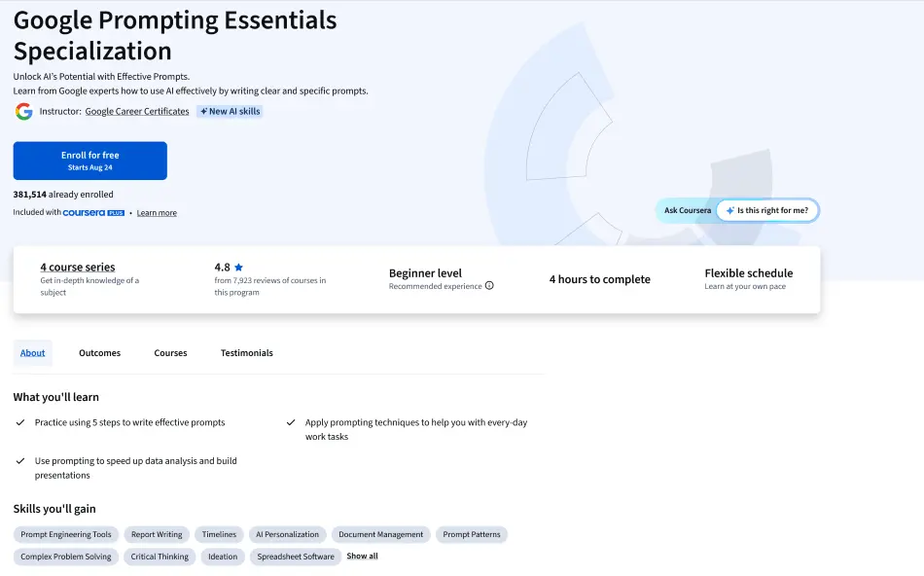Click the 4 hours to complete text

point(600,279)
